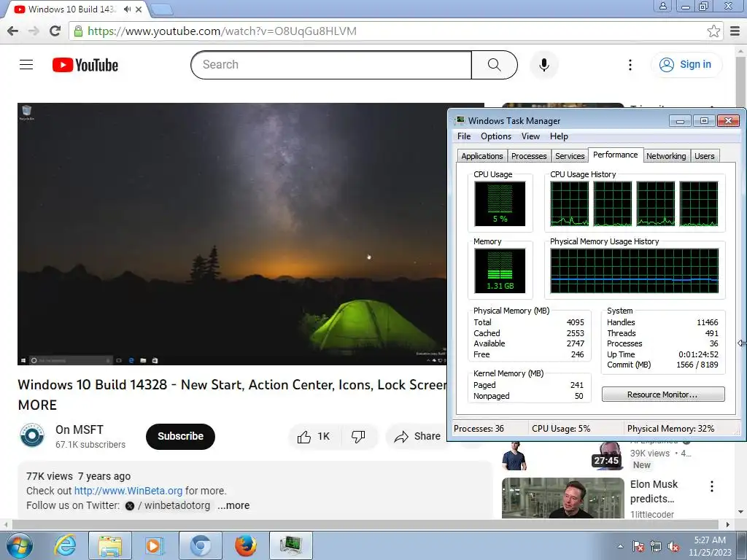Screen dimensions: 747x560
Task: Expand description with ...more
Action: pyautogui.click(x=233, y=505)
